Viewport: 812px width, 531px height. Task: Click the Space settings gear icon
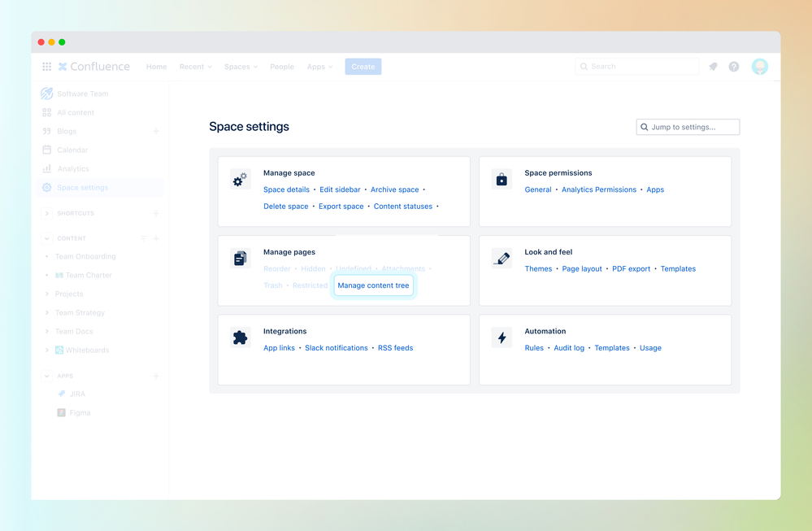(46, 188)
